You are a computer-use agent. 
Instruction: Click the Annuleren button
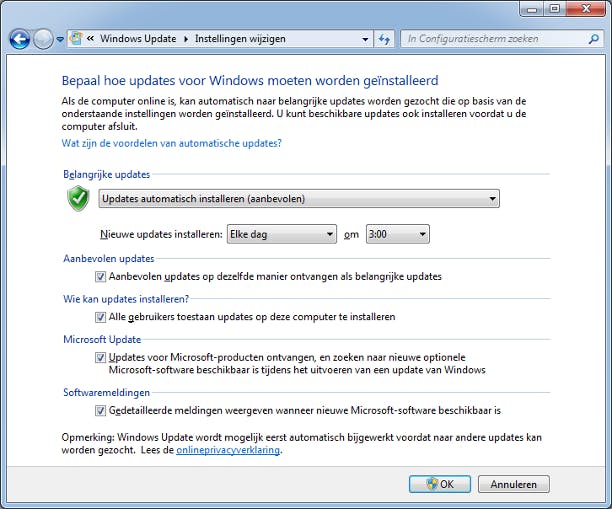point(514,484)
